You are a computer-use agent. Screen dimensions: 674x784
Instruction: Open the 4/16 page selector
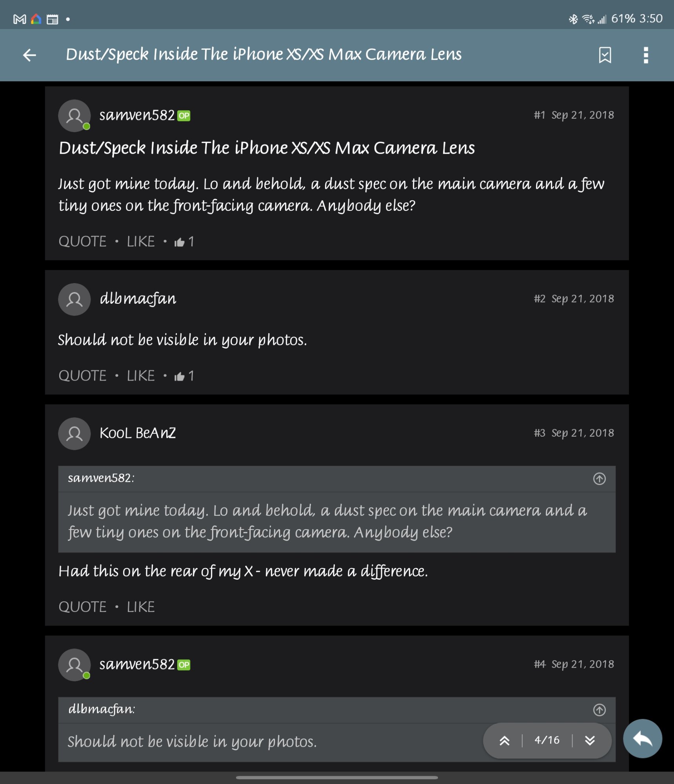(x=547, y=740)
